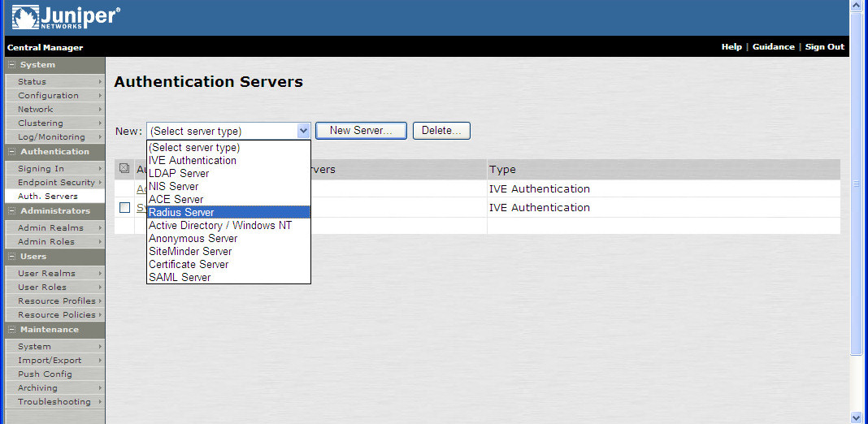Choose Certificate Server from the list
The height and width of the screenshot is (424, 868).
coord(228,265)
